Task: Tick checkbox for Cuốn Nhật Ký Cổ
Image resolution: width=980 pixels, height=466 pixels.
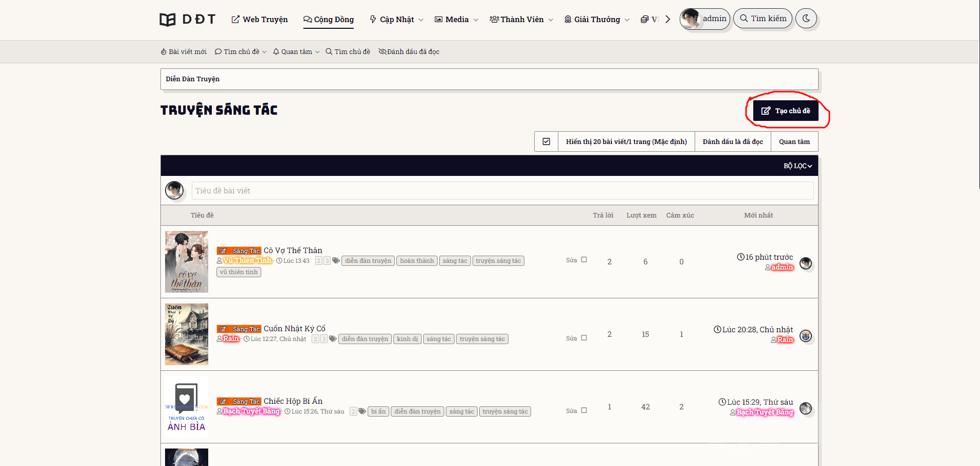Action: 584,338
